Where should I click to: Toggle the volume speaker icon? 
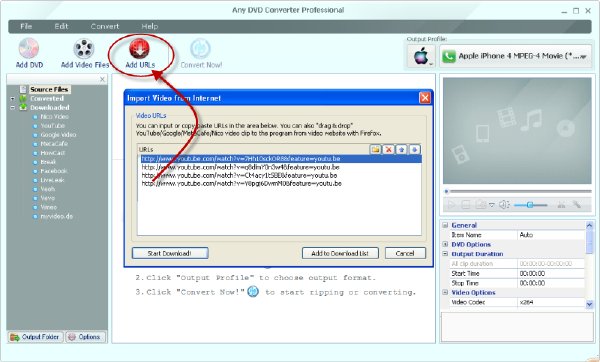click(x=504, y=205)
